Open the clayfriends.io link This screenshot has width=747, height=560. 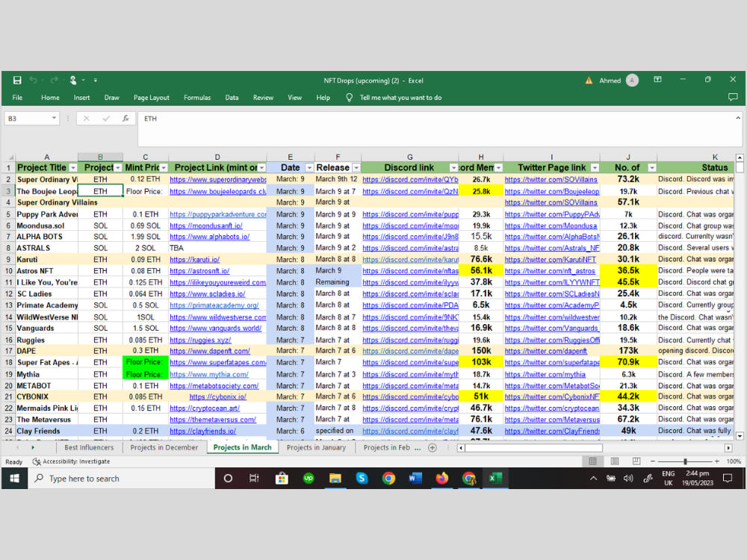tap(202, 431)
